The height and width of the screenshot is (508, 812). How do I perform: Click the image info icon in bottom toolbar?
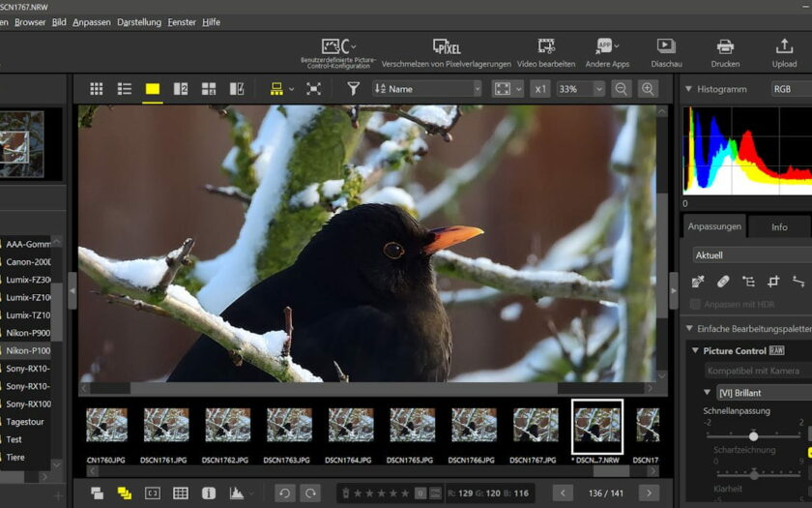pos(208,493)
